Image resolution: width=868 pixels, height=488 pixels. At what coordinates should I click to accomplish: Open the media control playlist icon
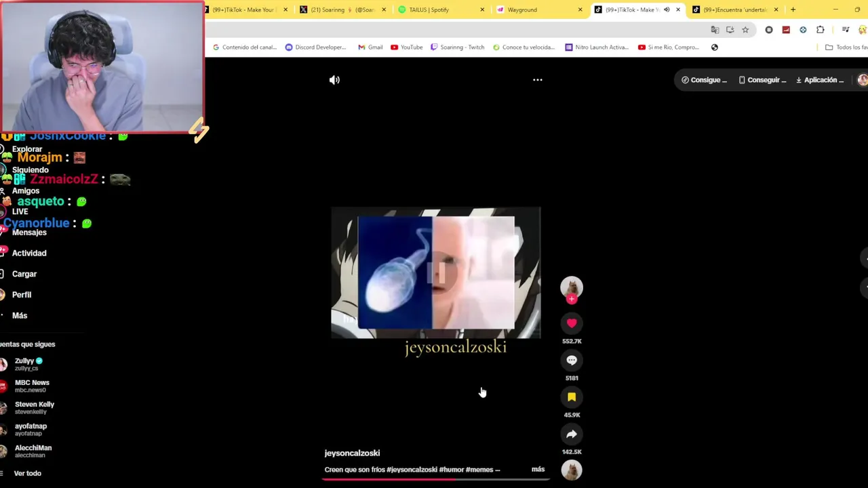point(846,30)
